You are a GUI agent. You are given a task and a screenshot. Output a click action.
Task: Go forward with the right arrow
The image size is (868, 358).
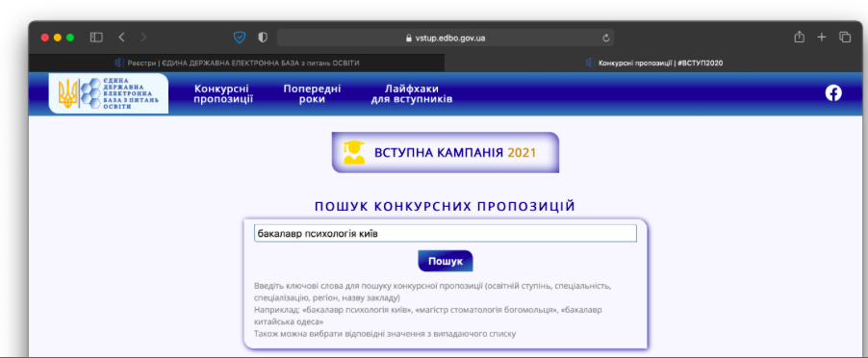[x=144, y=38]
